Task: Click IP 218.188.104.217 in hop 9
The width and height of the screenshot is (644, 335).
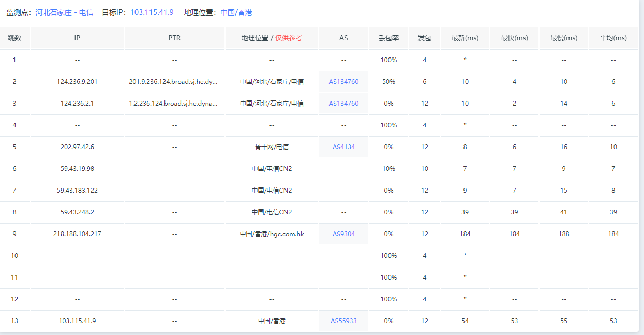Action: pyautogui.click(x=77, y=234)
